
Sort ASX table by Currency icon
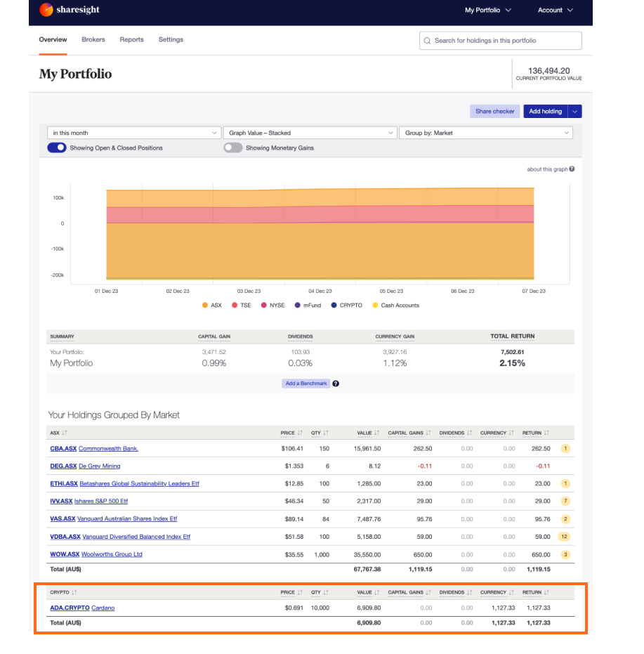[511, 433]
